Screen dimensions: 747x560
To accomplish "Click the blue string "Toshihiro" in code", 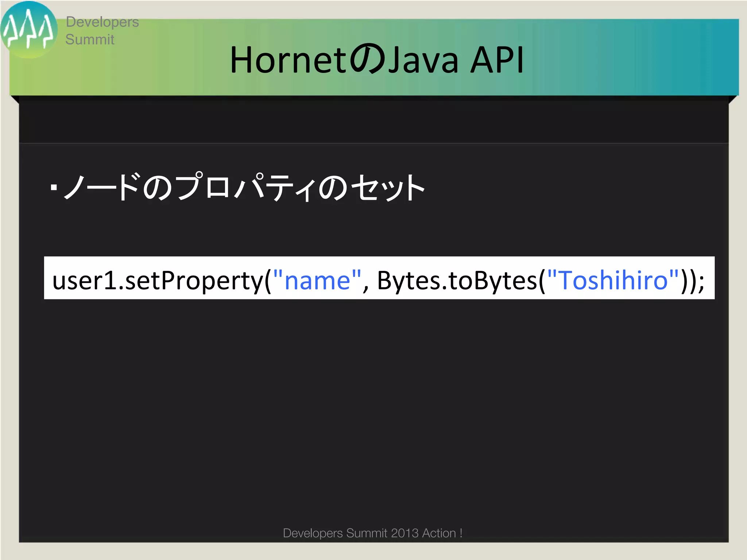I will coord(613,280).
